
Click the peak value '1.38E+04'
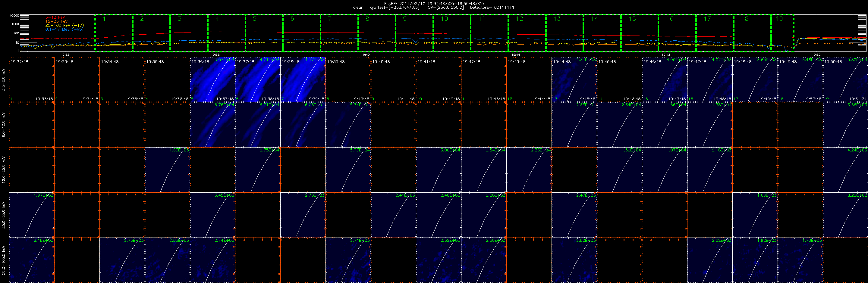click(722, 105)
